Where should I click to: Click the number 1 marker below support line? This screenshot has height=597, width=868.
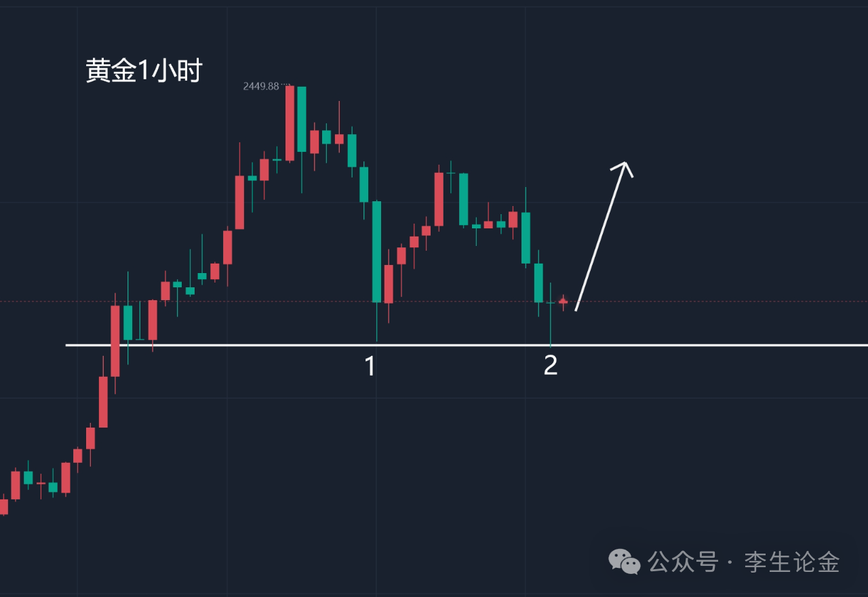(x=370, y=366)
